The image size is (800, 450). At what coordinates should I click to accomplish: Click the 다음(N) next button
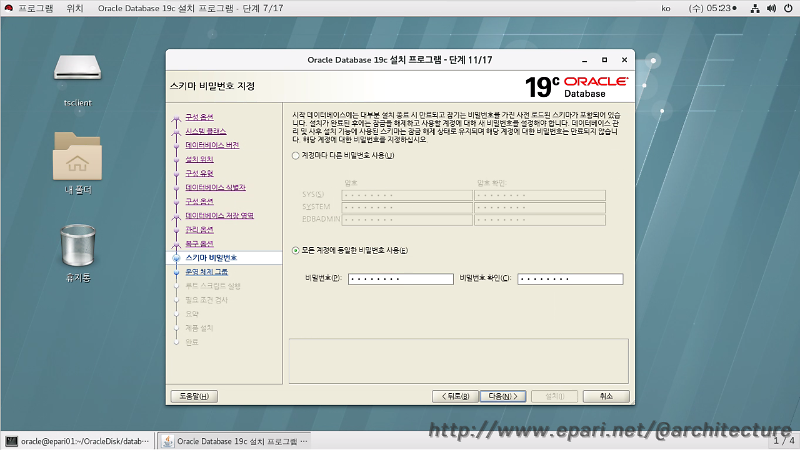coord(503,396)
